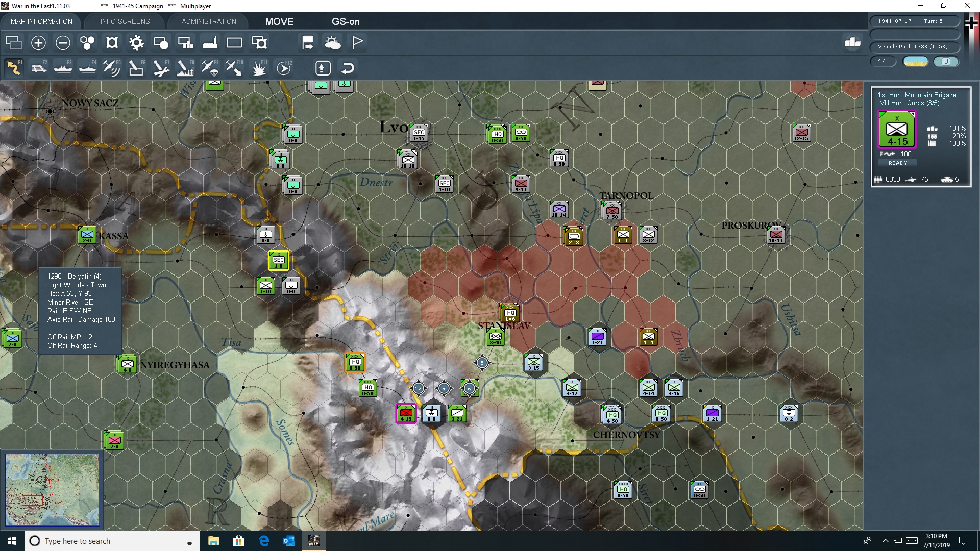Screen dimensions: 980x551
Task: Activate the F3 naval transport mode
Action: point(63,68)
